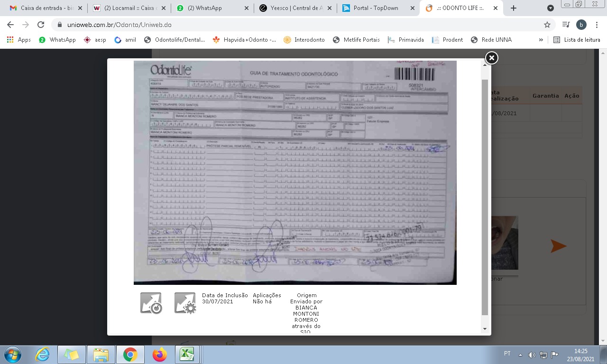Launch Firefox from the taskbar
The width and height of the screenshot is (607, 364).
point(160,355)
